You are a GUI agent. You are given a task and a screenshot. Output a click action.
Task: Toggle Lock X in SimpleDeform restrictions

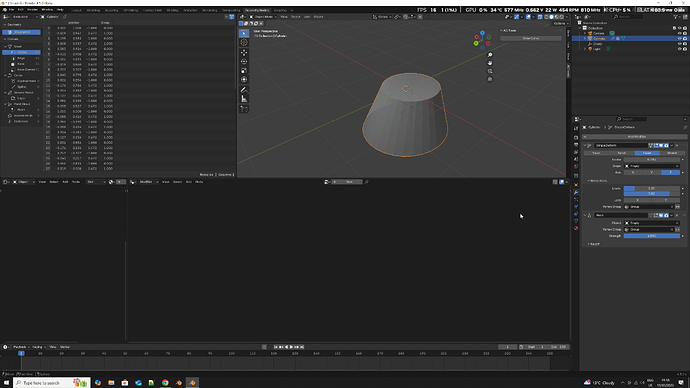(638, 200)
